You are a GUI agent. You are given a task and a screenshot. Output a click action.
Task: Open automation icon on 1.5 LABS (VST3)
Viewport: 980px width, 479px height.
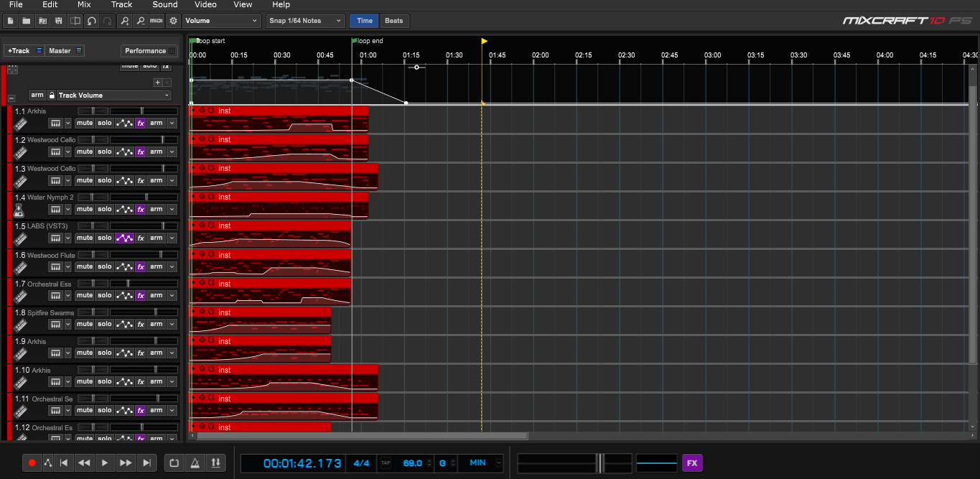(125, 238)
